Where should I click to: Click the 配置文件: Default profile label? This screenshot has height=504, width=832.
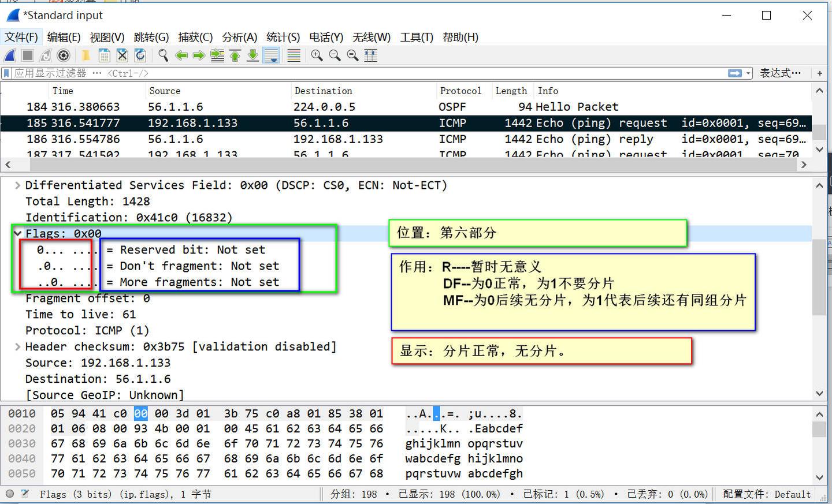point(767,494)
